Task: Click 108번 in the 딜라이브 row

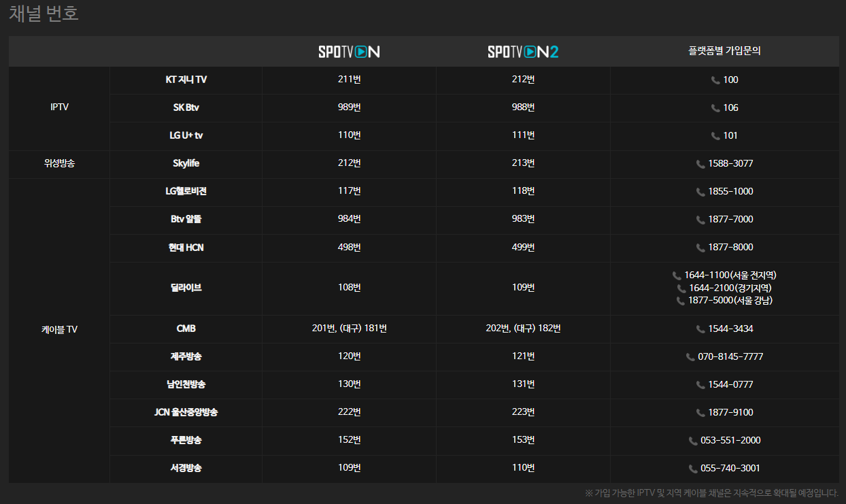Action: (350, 288)
